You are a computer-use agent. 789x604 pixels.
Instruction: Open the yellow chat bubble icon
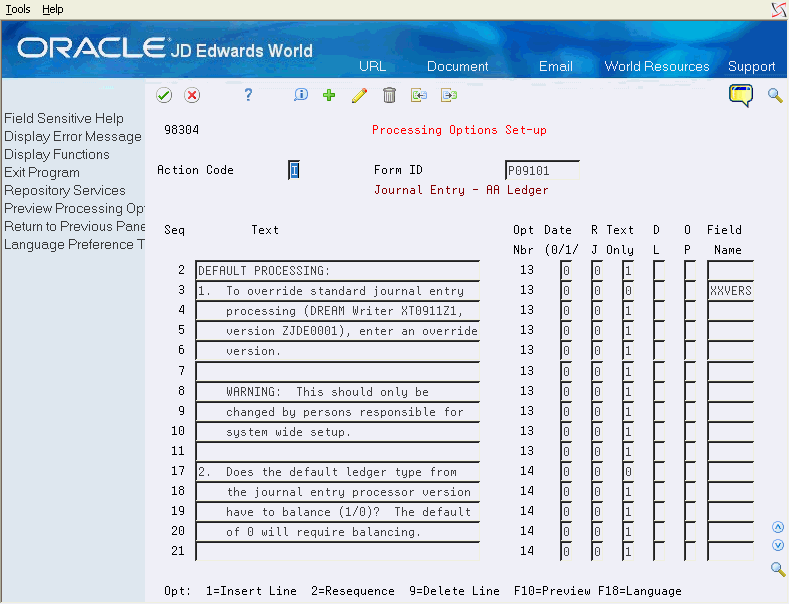coord(741,96)
